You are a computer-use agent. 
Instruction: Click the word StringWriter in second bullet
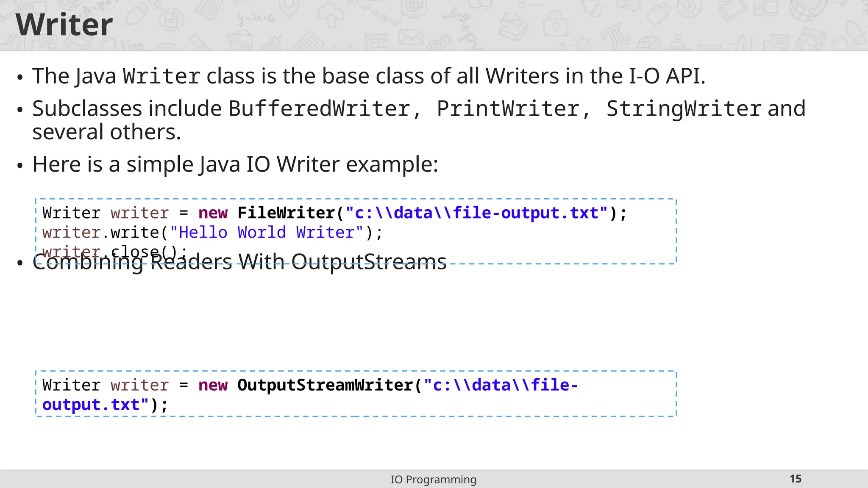tap(684, 109)
